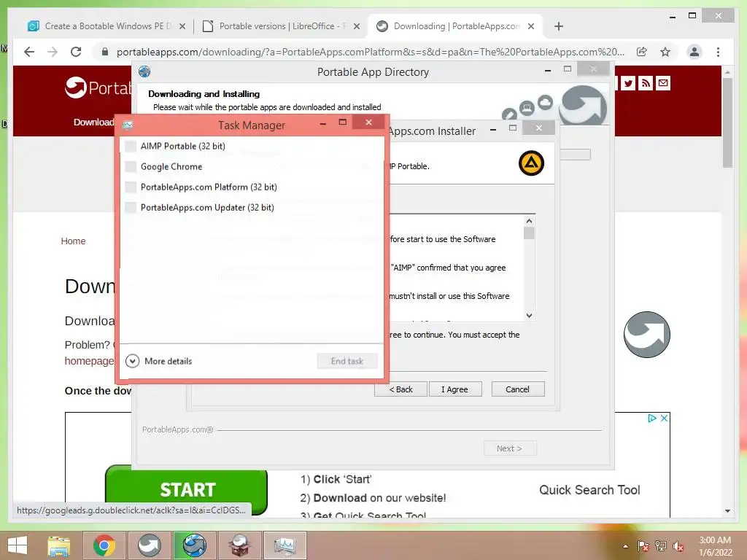
Task: Close the Portable versions LibreOffice tab
Action: click(356, 26)
